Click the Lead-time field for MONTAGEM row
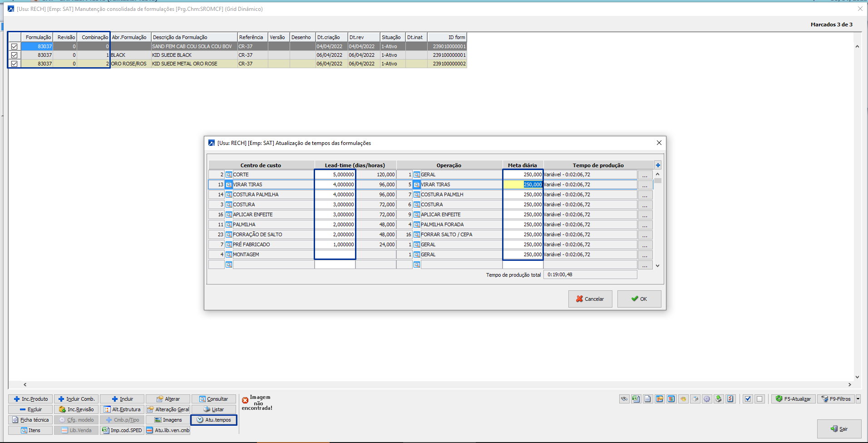 335,254
